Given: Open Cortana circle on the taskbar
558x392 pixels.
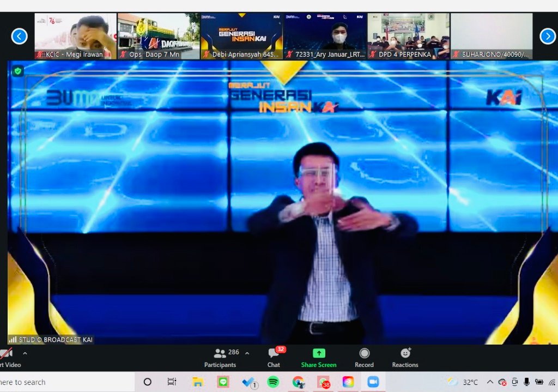Looking at the screenshot, I should pyautogui.click(x=147, y=382).
